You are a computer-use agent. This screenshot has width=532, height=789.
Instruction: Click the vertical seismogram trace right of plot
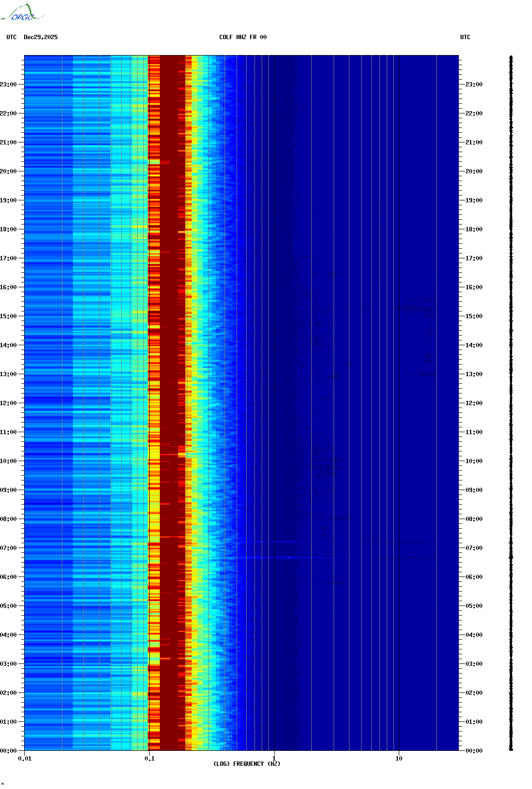[x=511, y=403]
